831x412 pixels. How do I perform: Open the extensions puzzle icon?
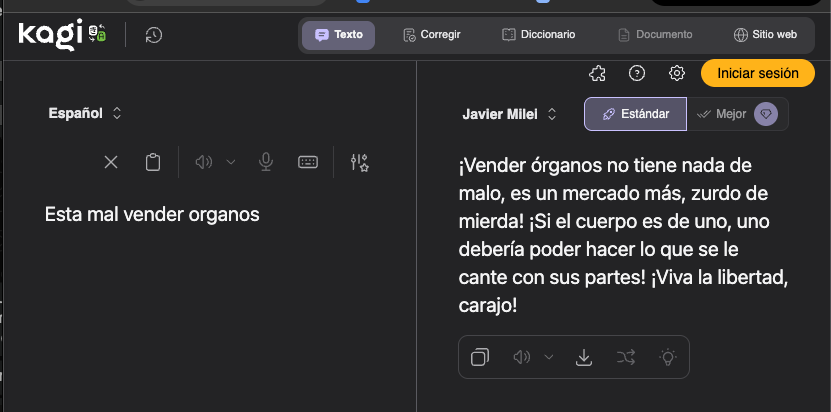click(x=597, y=73)
